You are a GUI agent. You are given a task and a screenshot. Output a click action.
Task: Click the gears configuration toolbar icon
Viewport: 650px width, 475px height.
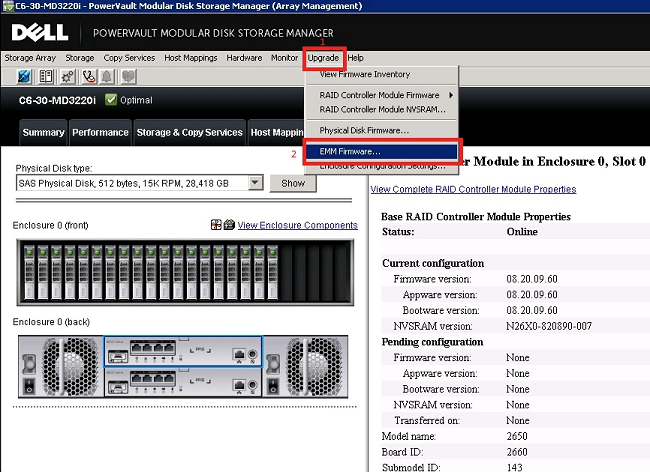coord(67,76)
